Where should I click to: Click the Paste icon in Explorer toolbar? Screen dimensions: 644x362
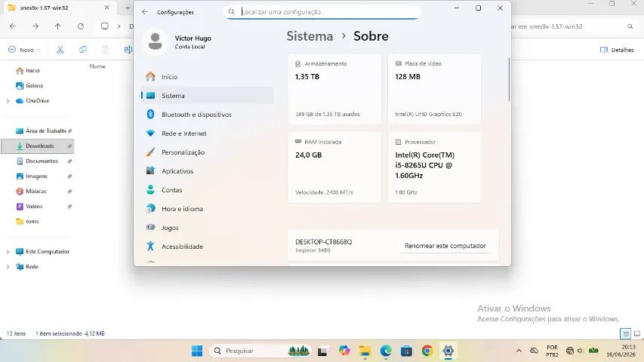click(x=106, y=50)
